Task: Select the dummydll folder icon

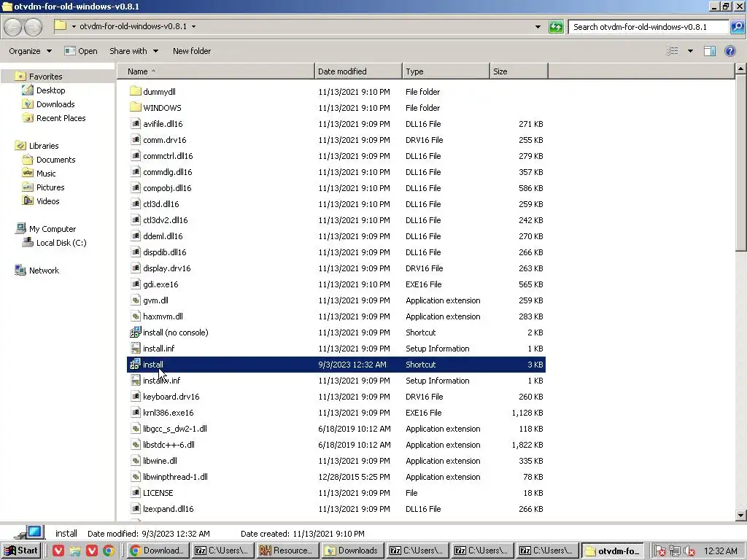Action: (135, 91)
